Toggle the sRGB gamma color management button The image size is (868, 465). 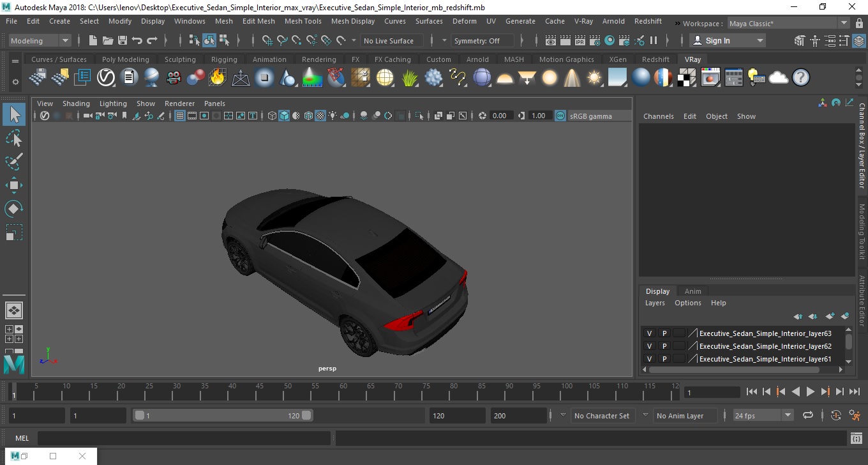[x=560, y=116]
